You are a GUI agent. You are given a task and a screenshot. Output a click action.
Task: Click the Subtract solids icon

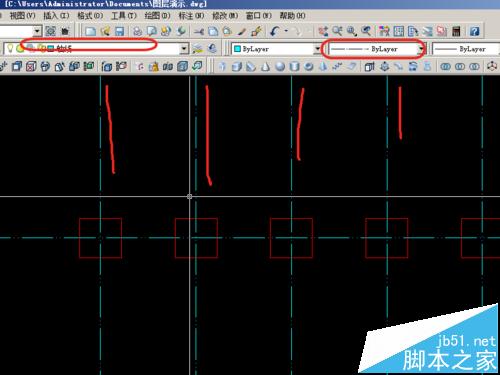coord(460,67)
